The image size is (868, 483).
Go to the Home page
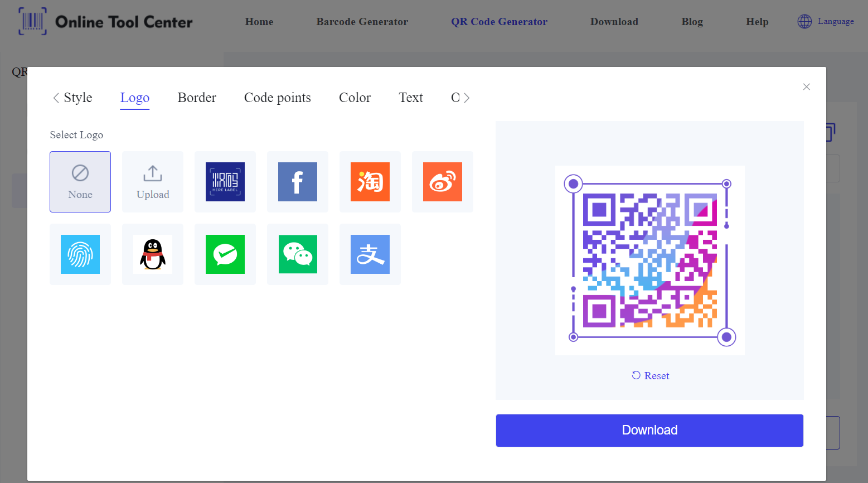pos(259,22)
